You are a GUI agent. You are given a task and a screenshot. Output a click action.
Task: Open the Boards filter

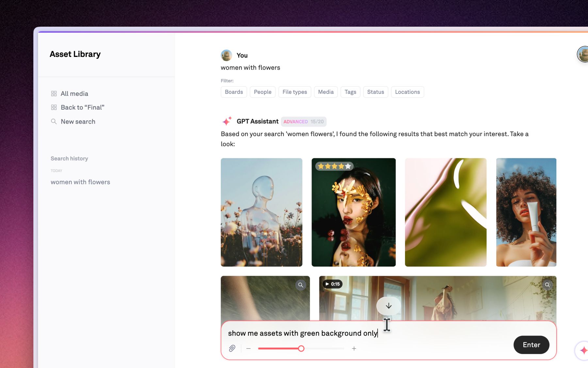point(234,92)
